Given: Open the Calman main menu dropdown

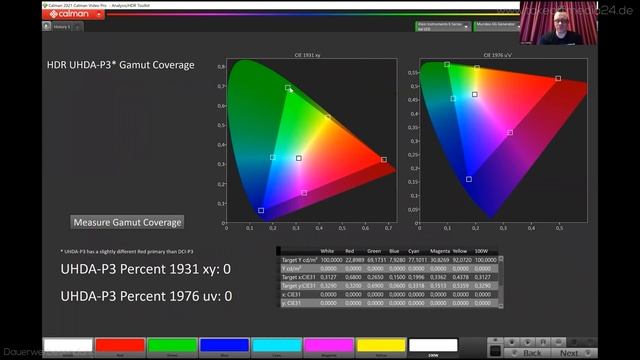Looking at the screenshot, I should (99, 14).
